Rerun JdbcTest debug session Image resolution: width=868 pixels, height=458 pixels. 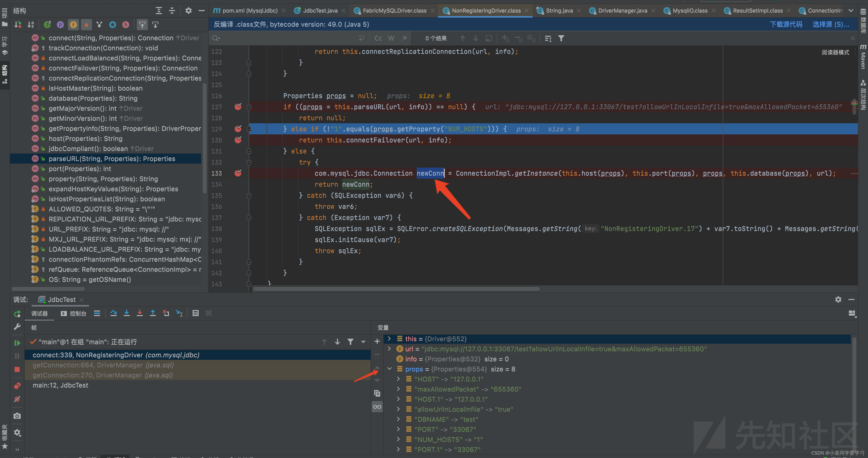point(17,314)
